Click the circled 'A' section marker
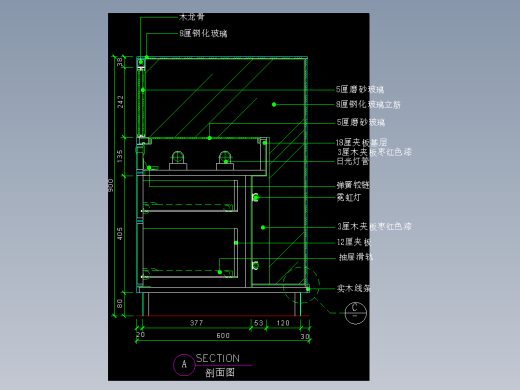 point(184,365)
